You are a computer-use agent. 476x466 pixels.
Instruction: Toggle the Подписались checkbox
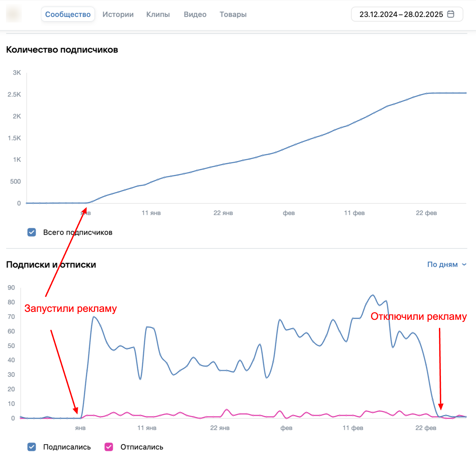pyautogui.click(x=32, y=447)
